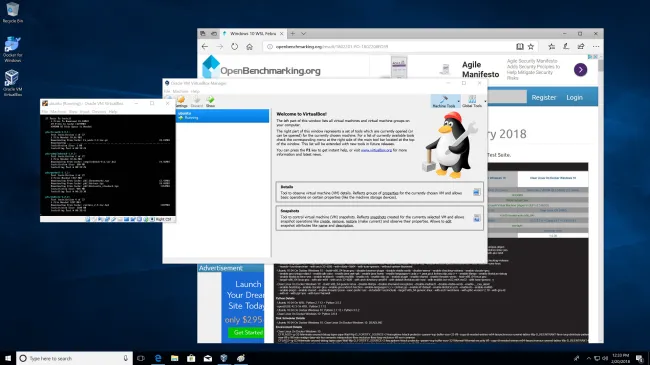
Task: Open the Devices menu in ubuntu VM window
Action: tap(99, 112)
